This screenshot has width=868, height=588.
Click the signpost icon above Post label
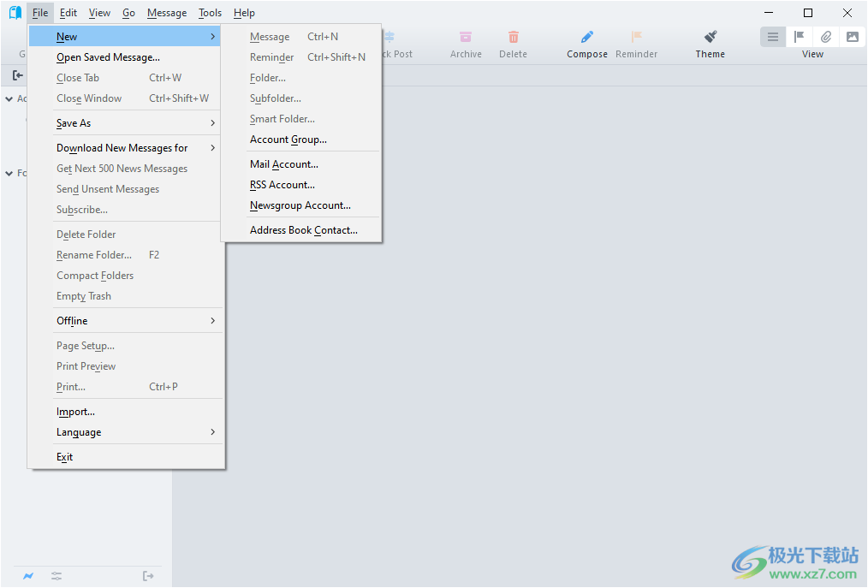(x=389, y=37)
